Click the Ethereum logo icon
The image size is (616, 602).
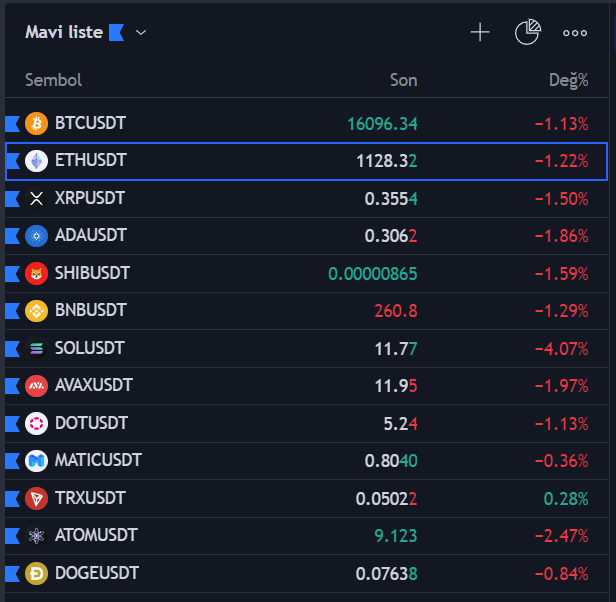point(36,161)
